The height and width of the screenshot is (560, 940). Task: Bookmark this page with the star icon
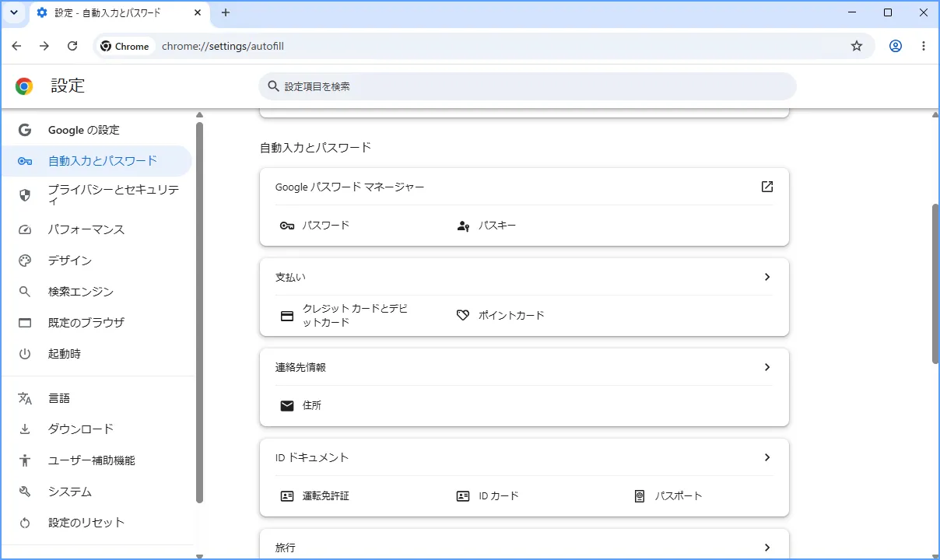click(857, 46)
